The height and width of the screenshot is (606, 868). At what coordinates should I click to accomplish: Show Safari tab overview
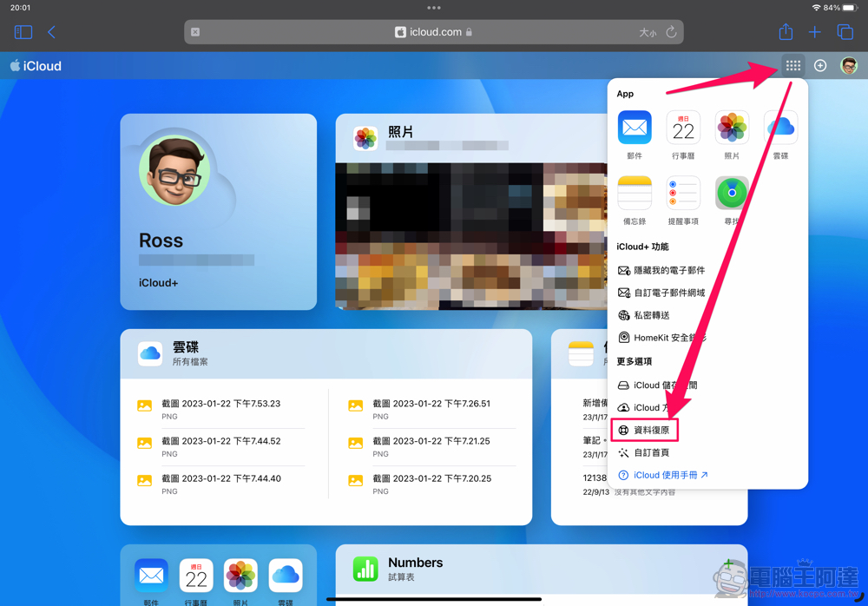click(845, 32)
